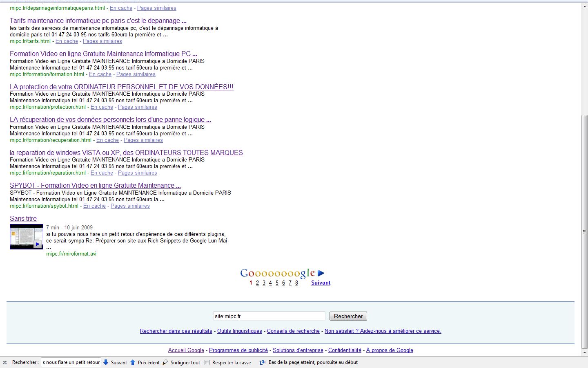Toggle the Respecter la casse checkbox

pos(207,362)
